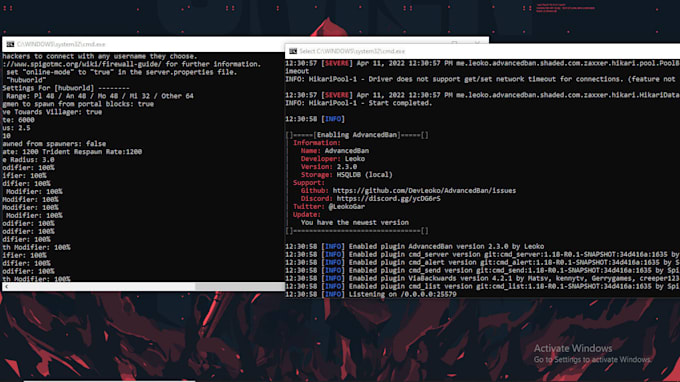Click the cmd icon in the left window title bar

pos(10,44)
